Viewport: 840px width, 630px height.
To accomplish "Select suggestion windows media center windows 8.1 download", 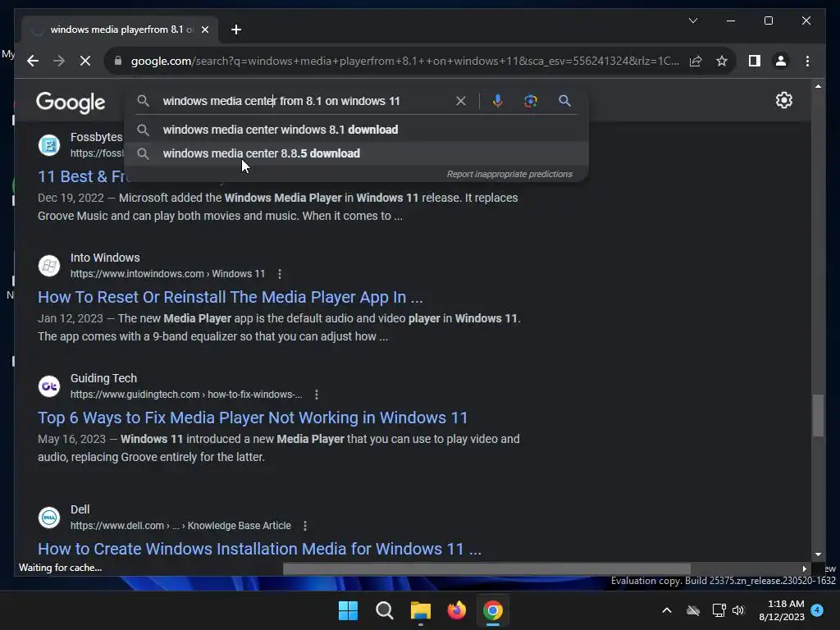I will click(356, 130).
